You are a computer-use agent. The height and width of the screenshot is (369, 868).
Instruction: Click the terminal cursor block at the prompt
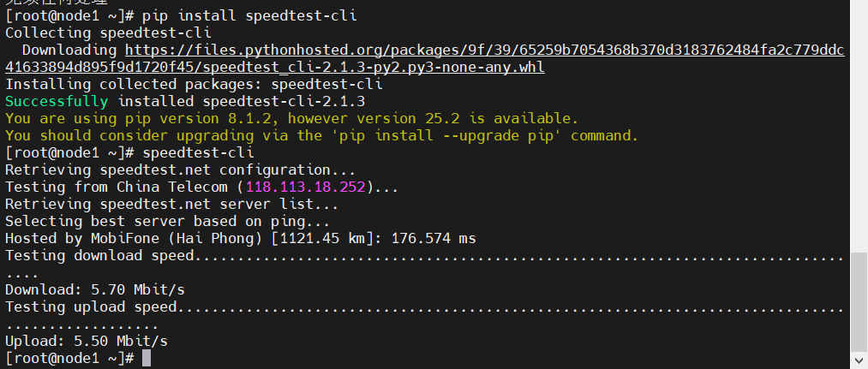[147, 358]
